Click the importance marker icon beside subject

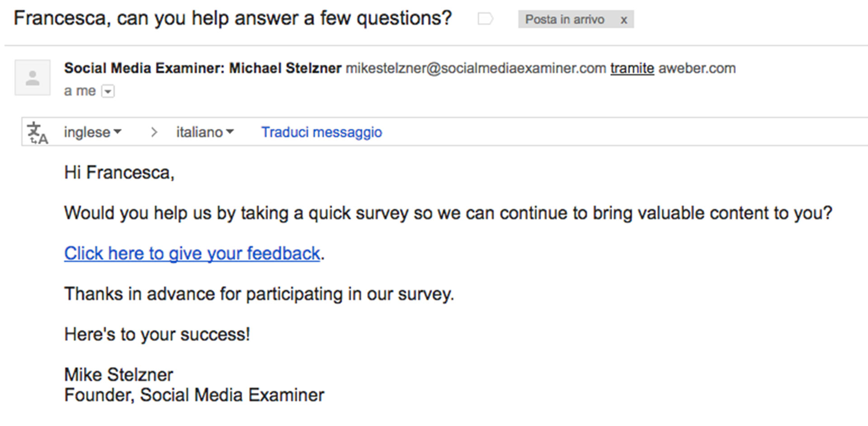(485, 19)
